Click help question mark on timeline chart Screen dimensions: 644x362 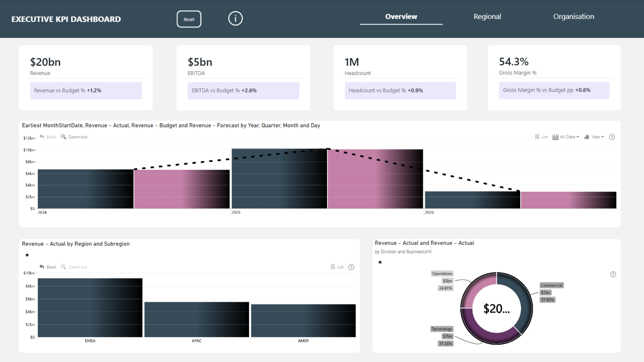point(611,137)
